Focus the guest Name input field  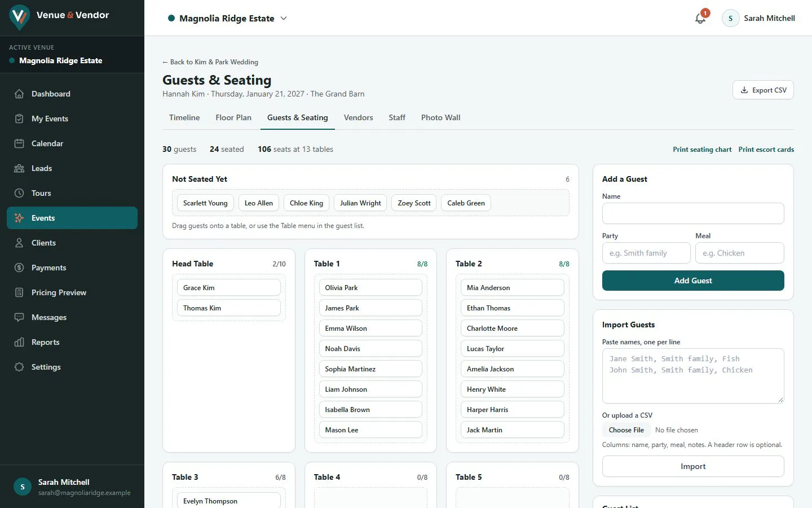point(693,213)
